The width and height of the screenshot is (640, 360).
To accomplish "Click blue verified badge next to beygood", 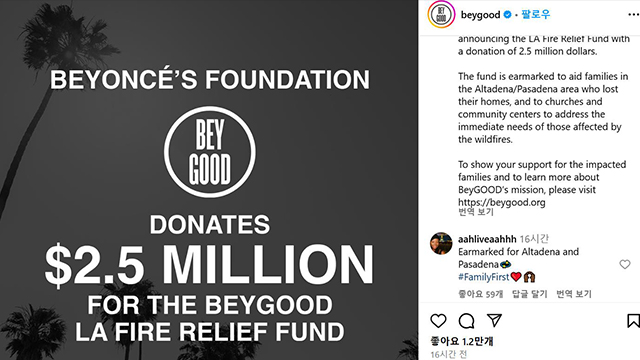I will 507,15.
